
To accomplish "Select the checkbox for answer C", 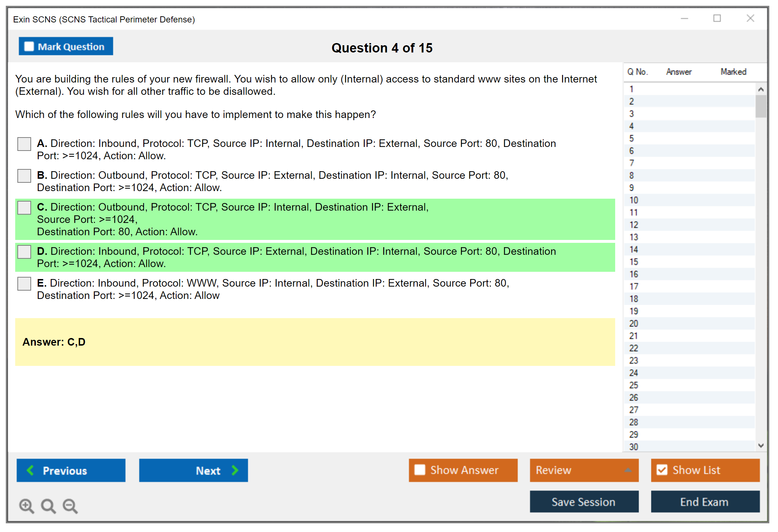I will pos(24,208).
